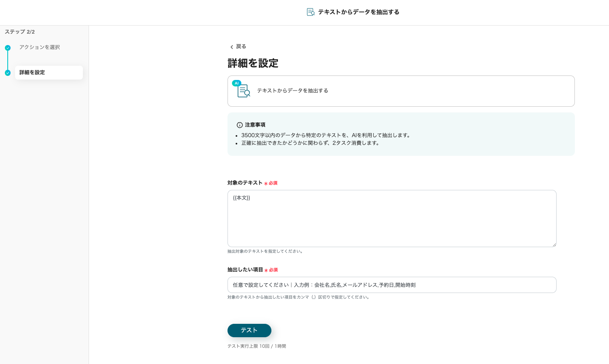Open the アクションを選択 step in the sidebar
Viewport: 609px width, 364px height.
click(39, 47)
